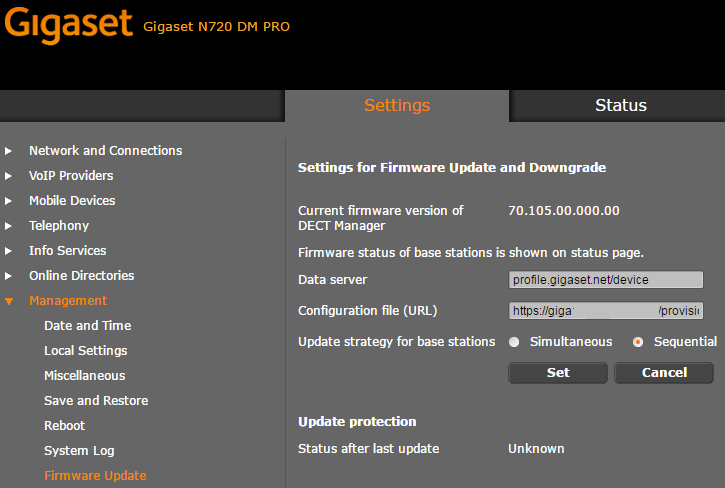This screenshot has width=725, height=488.
Task: Open the Miscellaneous settings page
Action: coord(85,376)
